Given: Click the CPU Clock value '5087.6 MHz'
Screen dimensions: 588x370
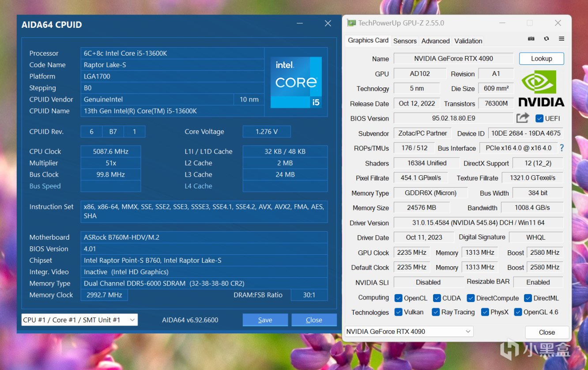Looking at the screenshot, I should click(x=111, y=151).
